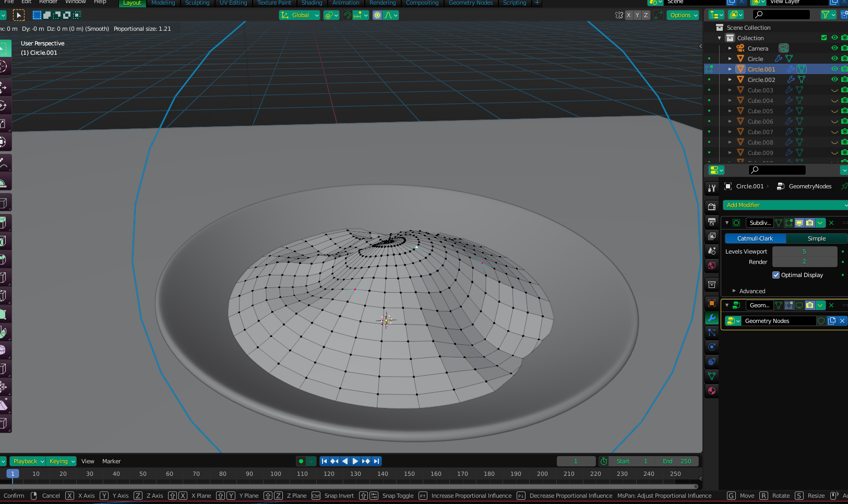This screenshot has width=848, height=504.
Task: Switch to the UV Editing workspace tab
Action: point(233,3)
